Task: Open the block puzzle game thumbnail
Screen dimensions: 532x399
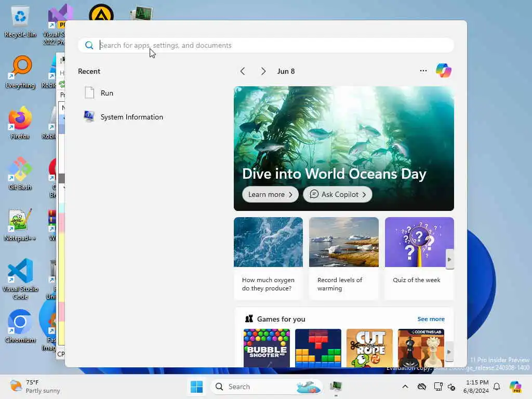Action: pyautogui.click(x=318, y=348)
